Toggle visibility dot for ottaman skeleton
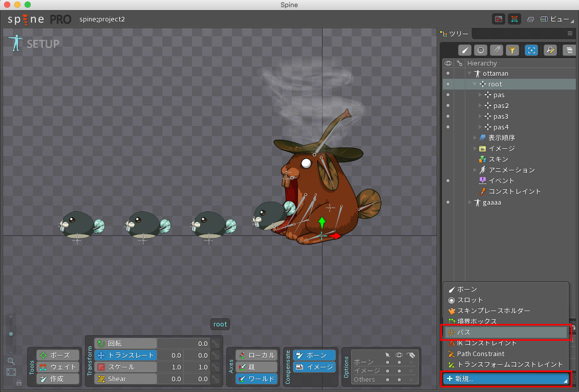 [x=448, y=74]
